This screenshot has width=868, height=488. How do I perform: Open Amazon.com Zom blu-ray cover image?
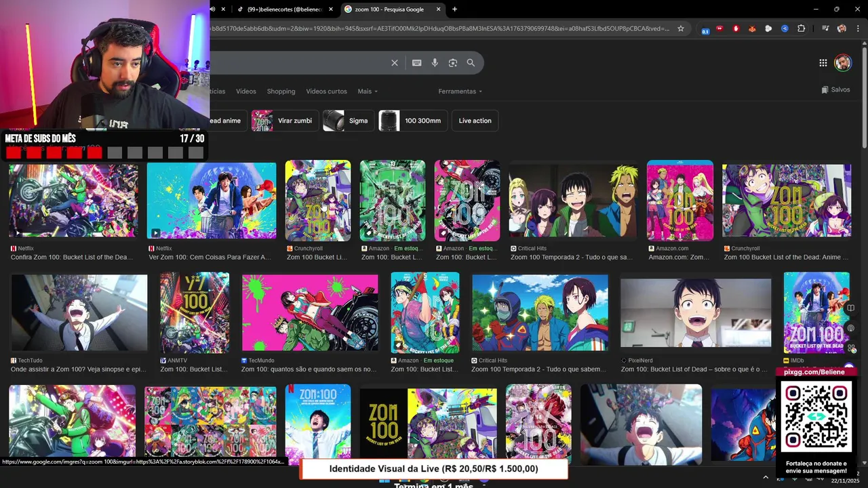tap(680, 201)
